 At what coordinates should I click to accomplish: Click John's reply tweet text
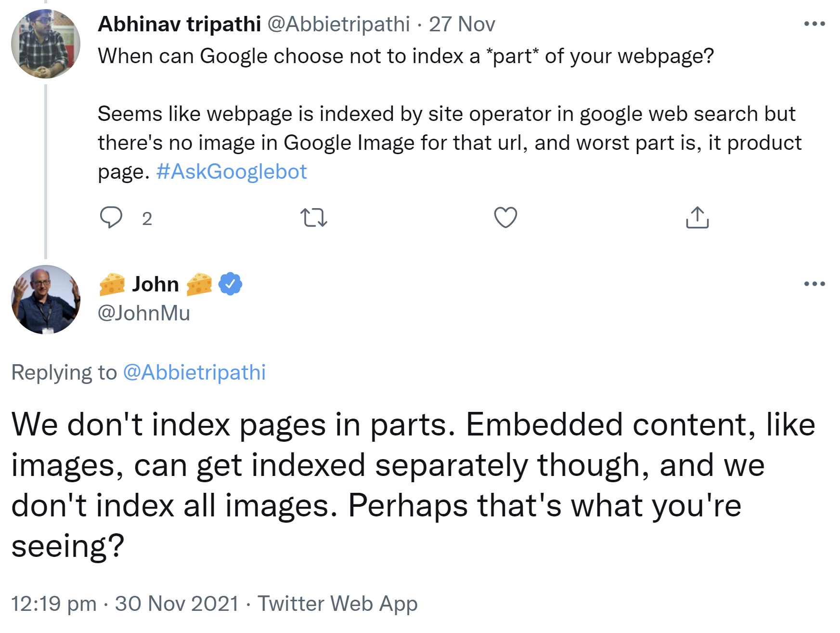414,485
